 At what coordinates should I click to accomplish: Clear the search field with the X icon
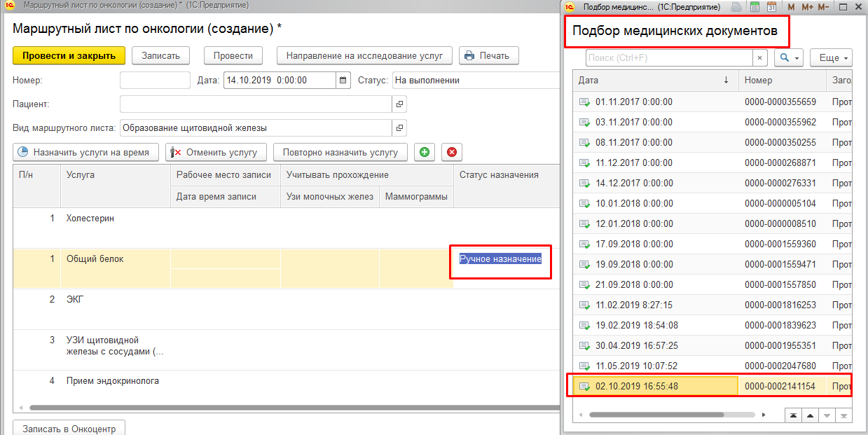760,57
